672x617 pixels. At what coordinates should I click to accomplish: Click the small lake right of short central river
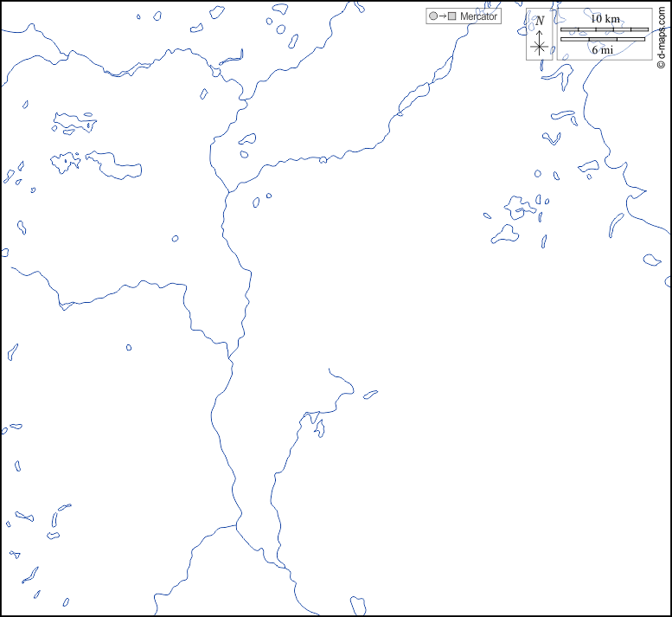370,395
